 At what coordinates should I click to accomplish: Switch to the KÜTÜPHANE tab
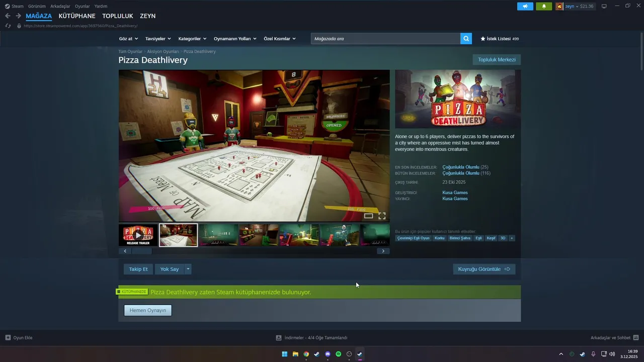pos(77,16)
